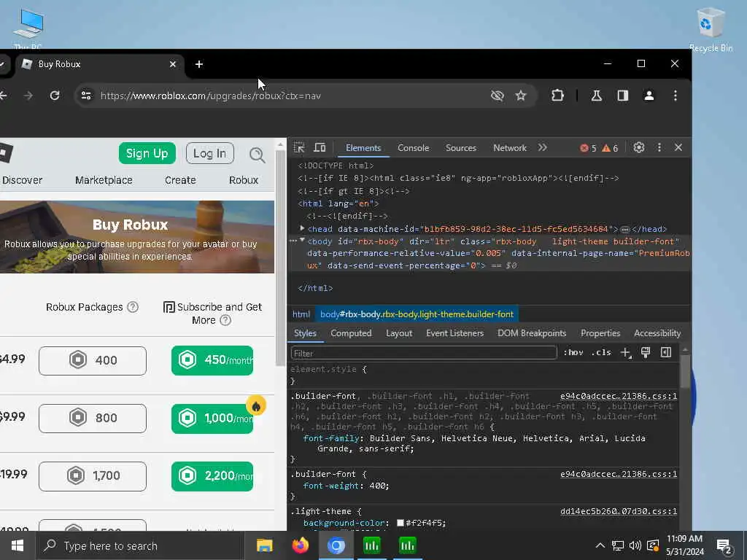
Task: Open DevTools settings gear
Action: point(639,147)
